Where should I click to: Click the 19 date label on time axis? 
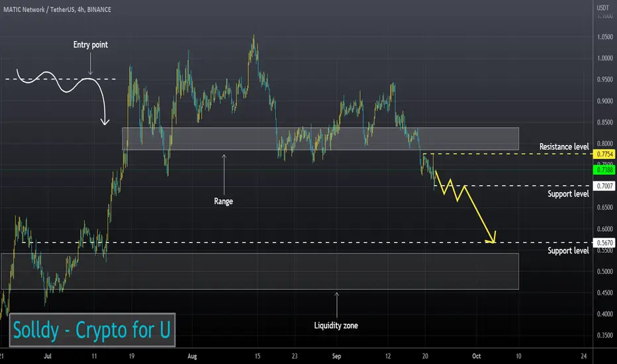(x=132, y=356)
